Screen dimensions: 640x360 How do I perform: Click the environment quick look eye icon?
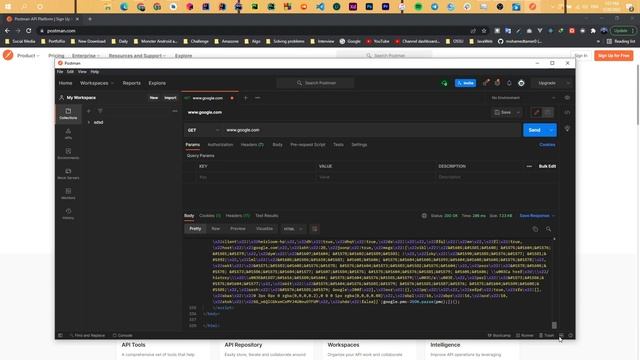(567, 98)
